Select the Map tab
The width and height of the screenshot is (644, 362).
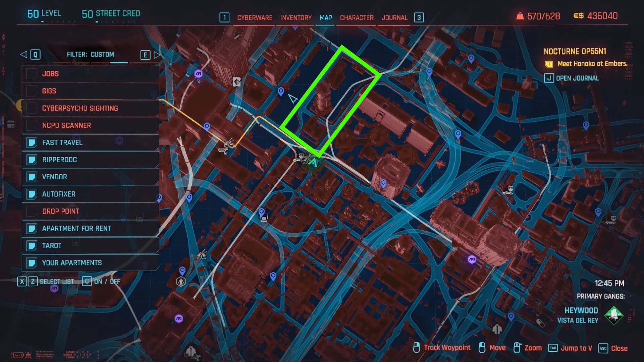pos(326,18)
